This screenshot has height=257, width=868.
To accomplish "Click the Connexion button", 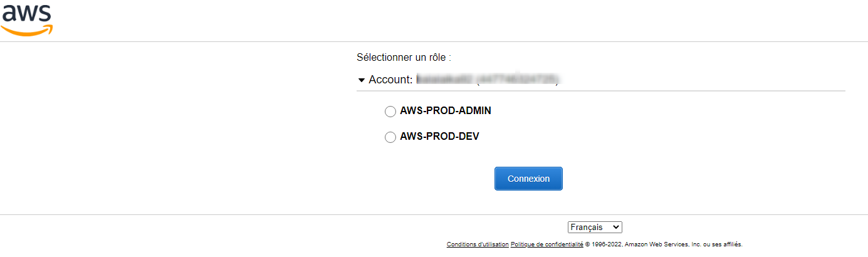I will [528, 179].
